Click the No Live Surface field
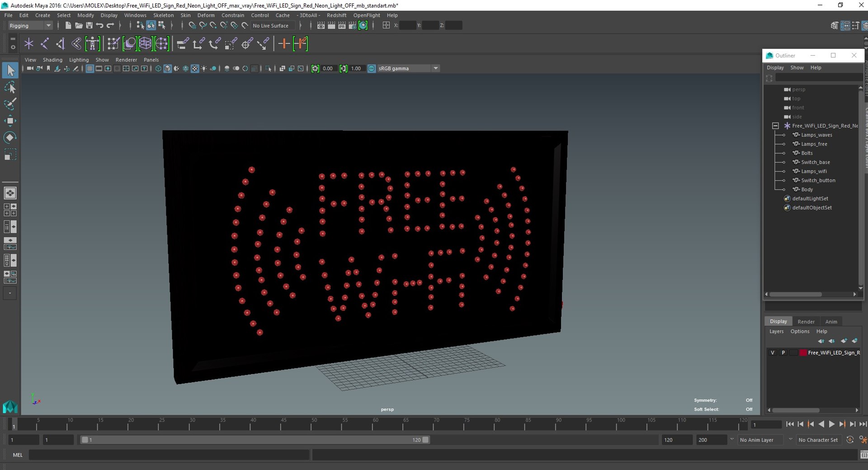868x470 pixels. 273,25
